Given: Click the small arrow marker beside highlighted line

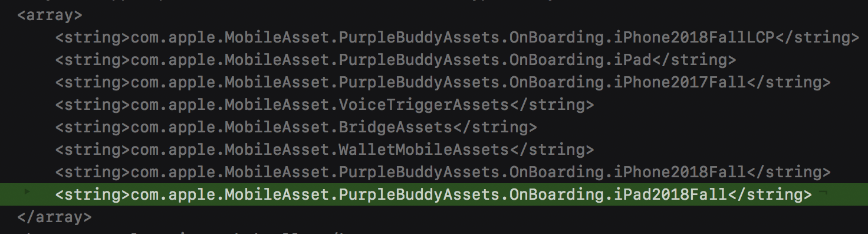Looking at the screenshot, I should [x=25, y=191].
